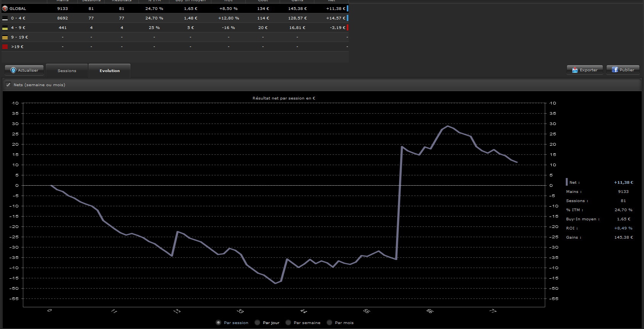Click the -16 % ROI cell
Image resolution: width=644 pixels, height=329 pixels.
click(x=229, y=27)
